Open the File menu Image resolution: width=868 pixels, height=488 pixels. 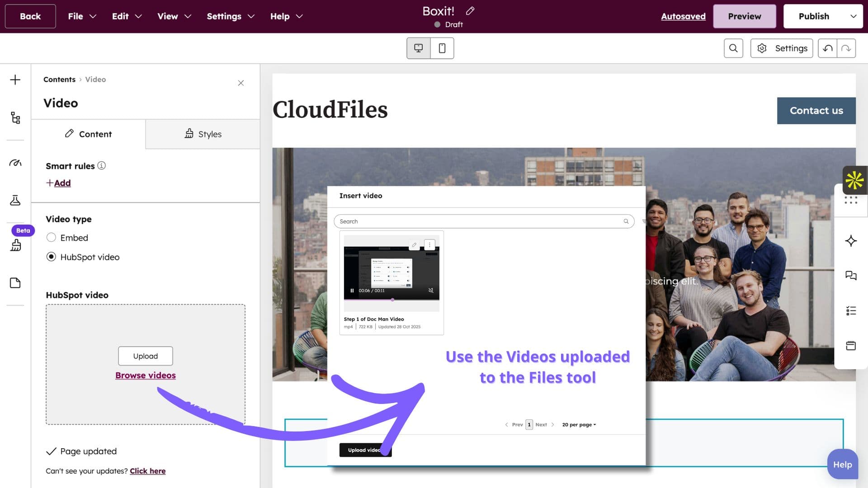coord(75,16)
